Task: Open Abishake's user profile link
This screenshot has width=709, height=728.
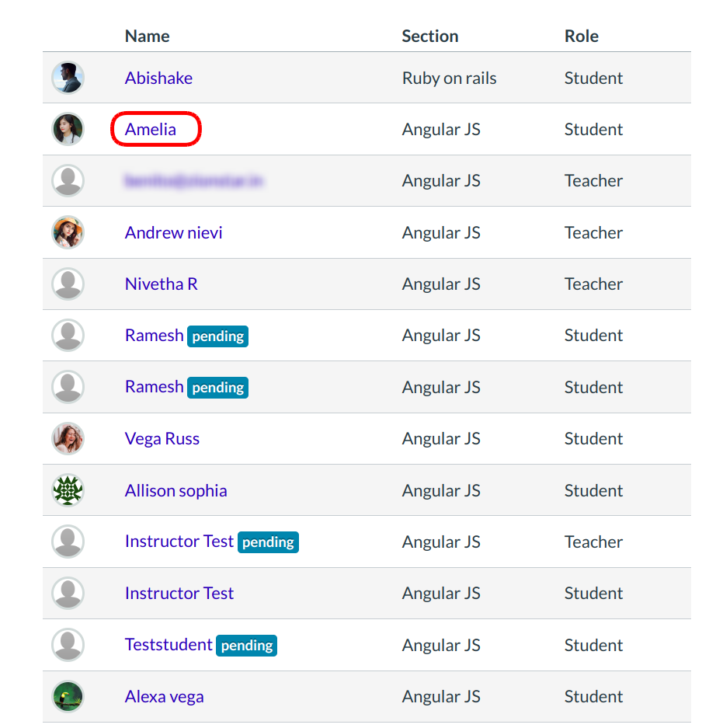Action: pos(158,78)
